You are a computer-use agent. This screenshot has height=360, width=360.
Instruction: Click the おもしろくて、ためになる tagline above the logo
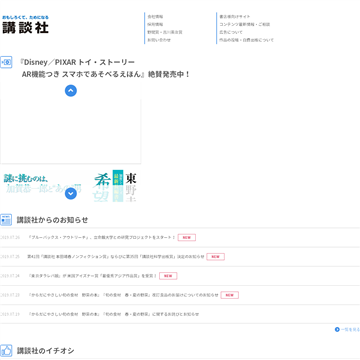coord(25,17)
